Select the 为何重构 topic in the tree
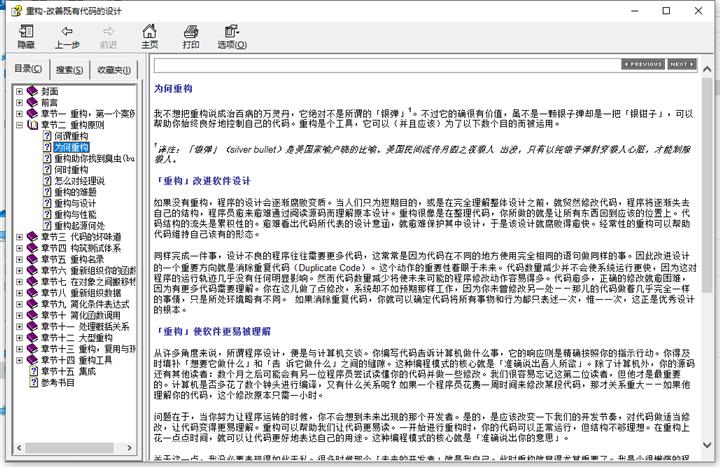This screenshot has height=467, width=720. pos(71,147)
